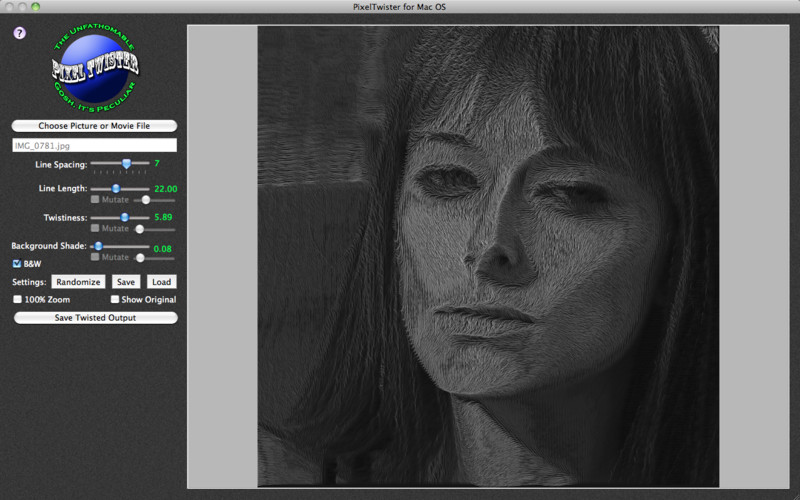The height and width of the screenshot is (500, 800).
Task: Click the twisted portrait preview image
Action: coord(488,257)
